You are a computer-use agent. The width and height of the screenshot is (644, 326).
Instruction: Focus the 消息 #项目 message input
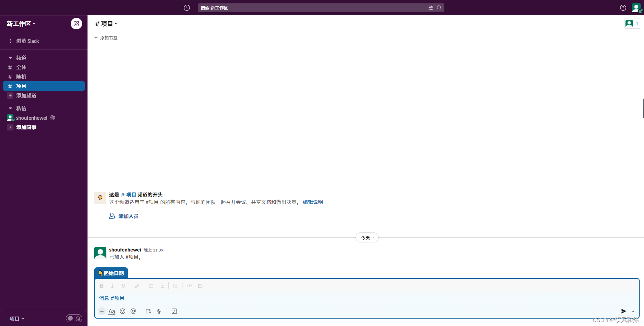coord(367,298)
